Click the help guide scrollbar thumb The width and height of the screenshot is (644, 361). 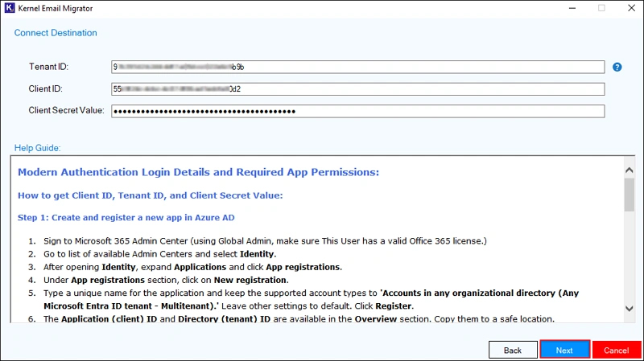click(630, 195)
